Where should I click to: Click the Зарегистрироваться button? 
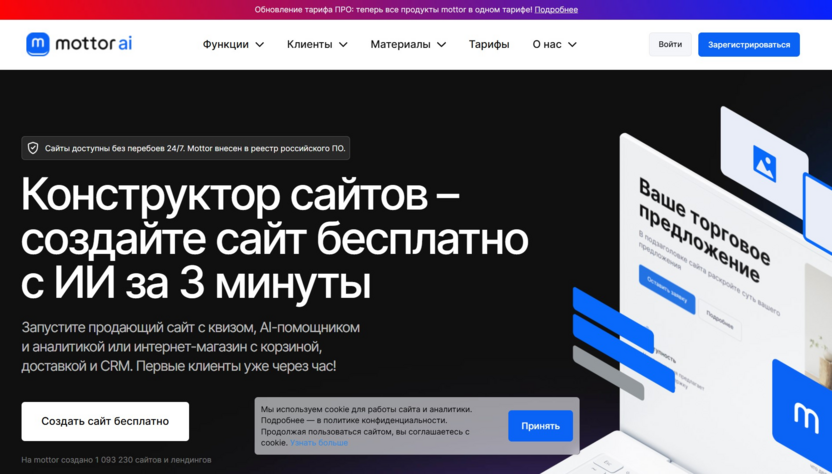[x=749, y=45]
